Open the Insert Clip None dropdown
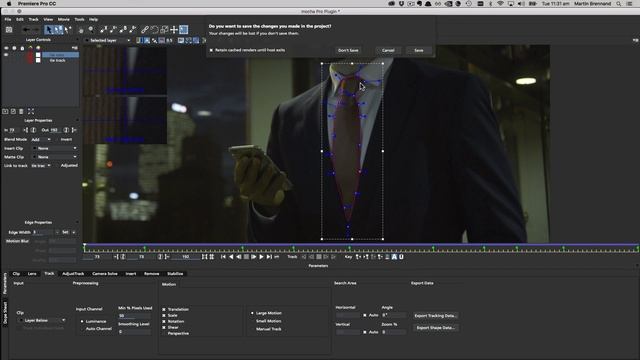 tap(55, 149)
